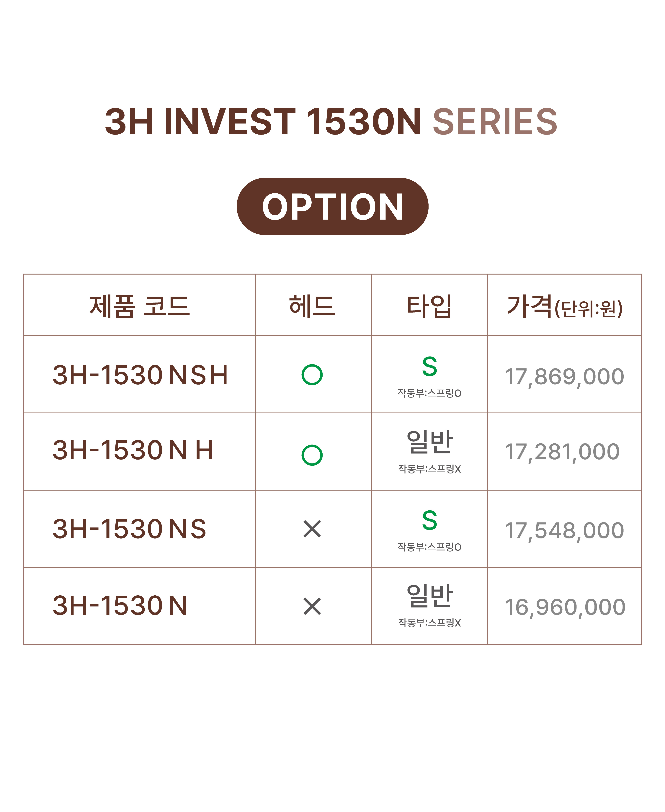Viewport: 665px width, 812px height.
Task: Open the 3H-1530 NS product code
Action: pos(129,529)
